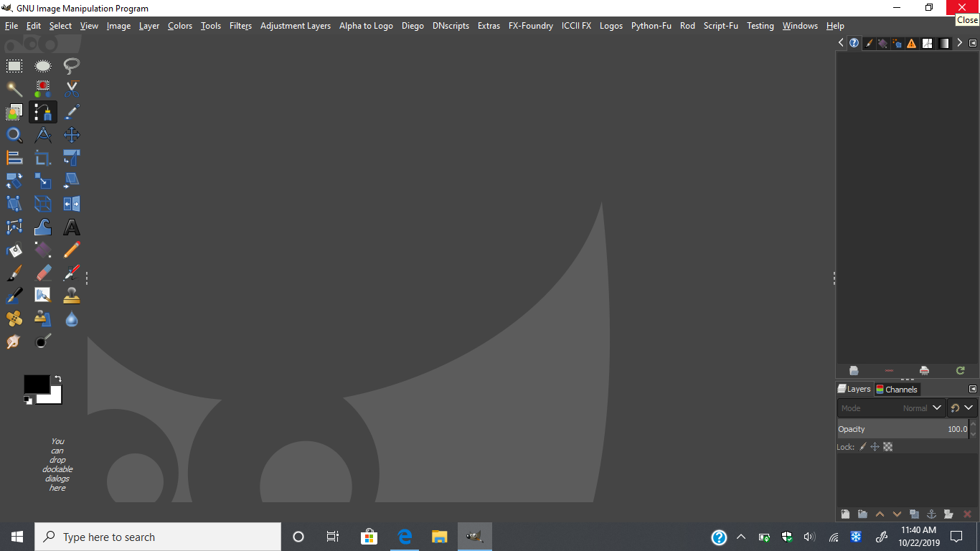The image size is (980, 551).
Task: Select the Alignment tool
Action: 14,158
